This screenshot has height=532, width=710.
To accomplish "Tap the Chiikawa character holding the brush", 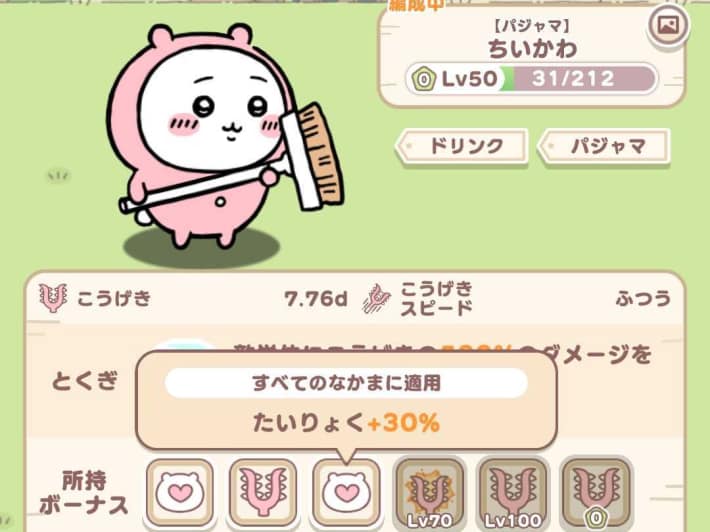I will coord(224,138).
